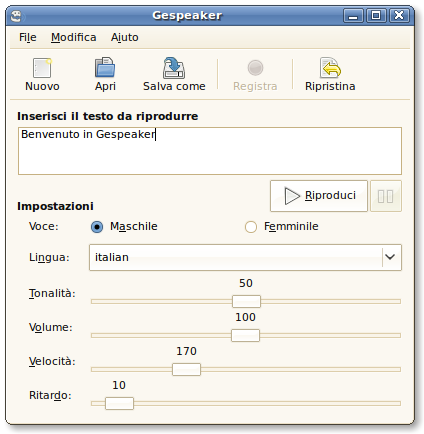Click the 'Inserisci il testo da riprodurre' heading
Image resolution: width=424 pixels, height=434 pixels.
click(108, 116)
